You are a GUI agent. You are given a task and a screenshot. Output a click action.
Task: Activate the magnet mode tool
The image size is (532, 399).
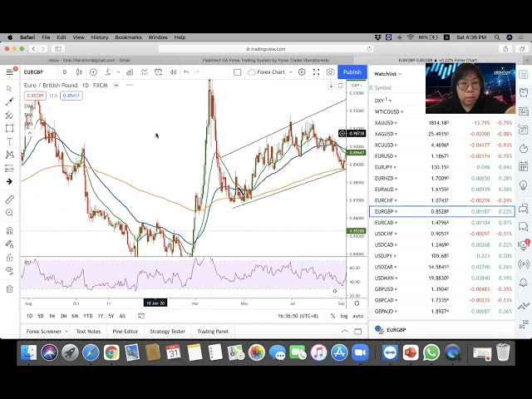click(9, 230)
